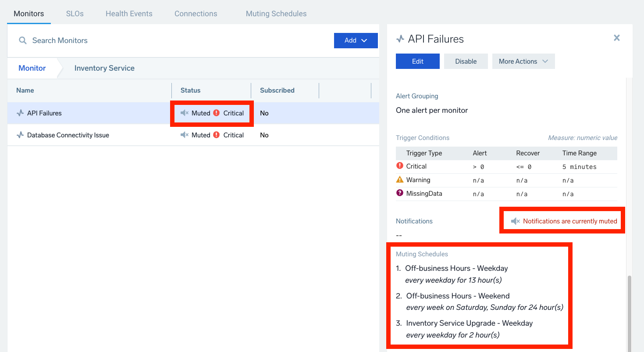Close the API Failures details panel
The image size is (644, 352).
pos(616,38)
